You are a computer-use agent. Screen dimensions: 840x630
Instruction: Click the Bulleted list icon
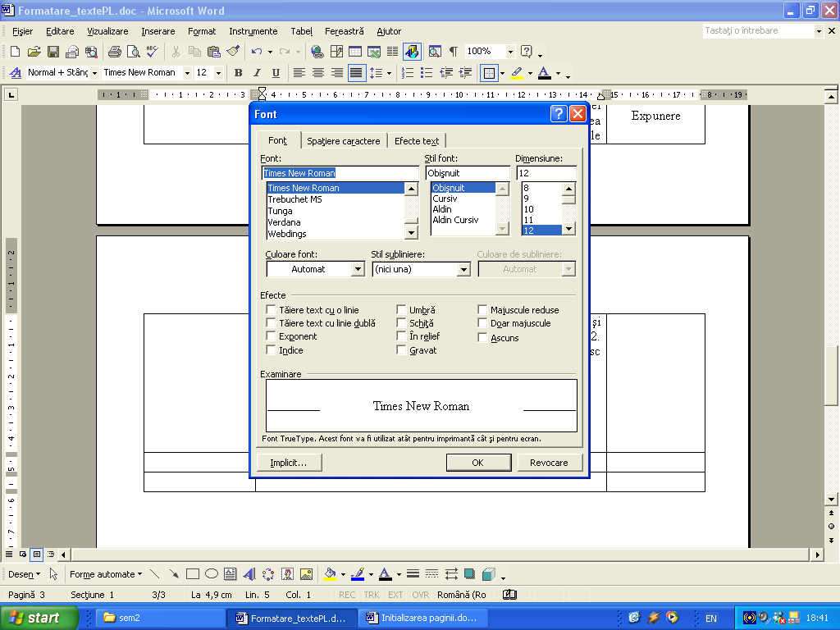(x=427, y=73)
